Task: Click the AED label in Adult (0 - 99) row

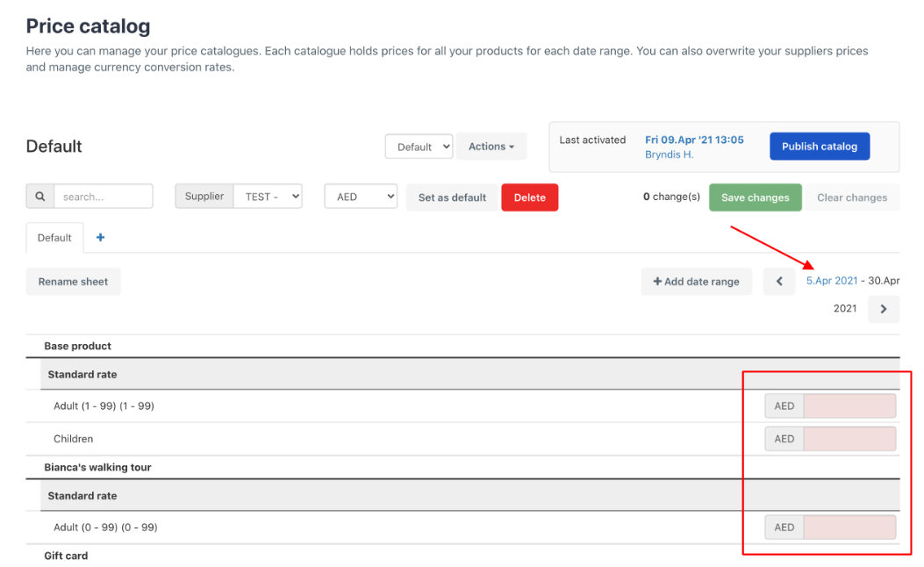Action: tap(784, 528)
